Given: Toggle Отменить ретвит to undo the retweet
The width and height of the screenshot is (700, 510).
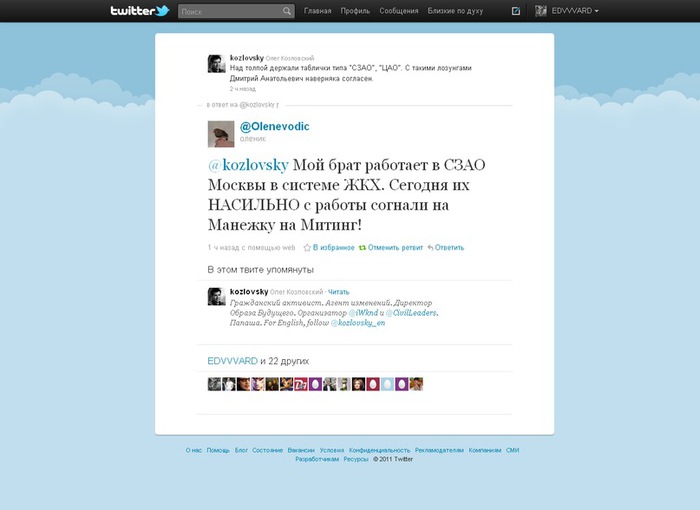Looking at the screenshot, I should 395,247.
